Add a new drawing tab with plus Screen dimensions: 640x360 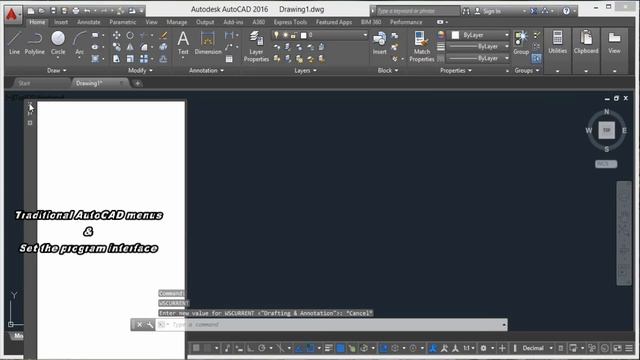[x=138, y=83]
